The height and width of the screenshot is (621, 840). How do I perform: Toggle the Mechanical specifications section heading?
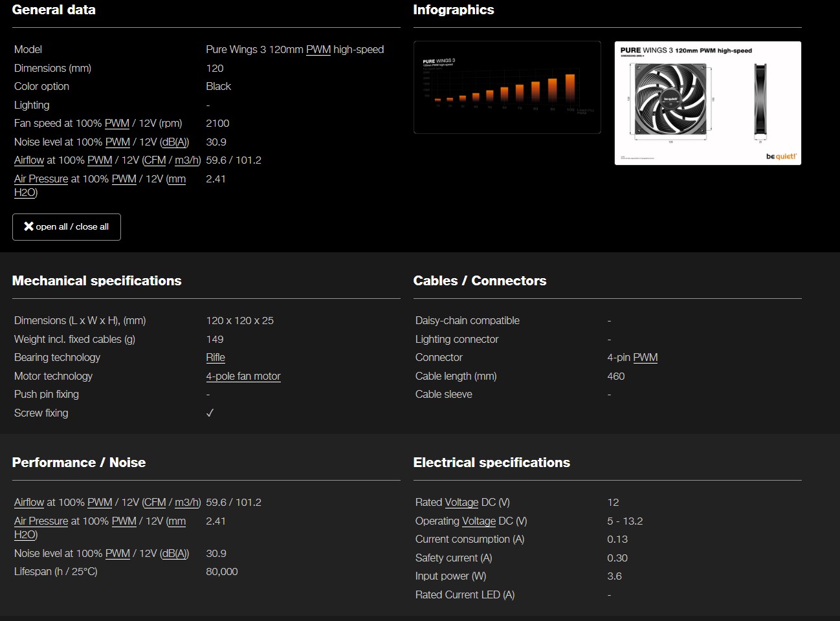point(97,281)
